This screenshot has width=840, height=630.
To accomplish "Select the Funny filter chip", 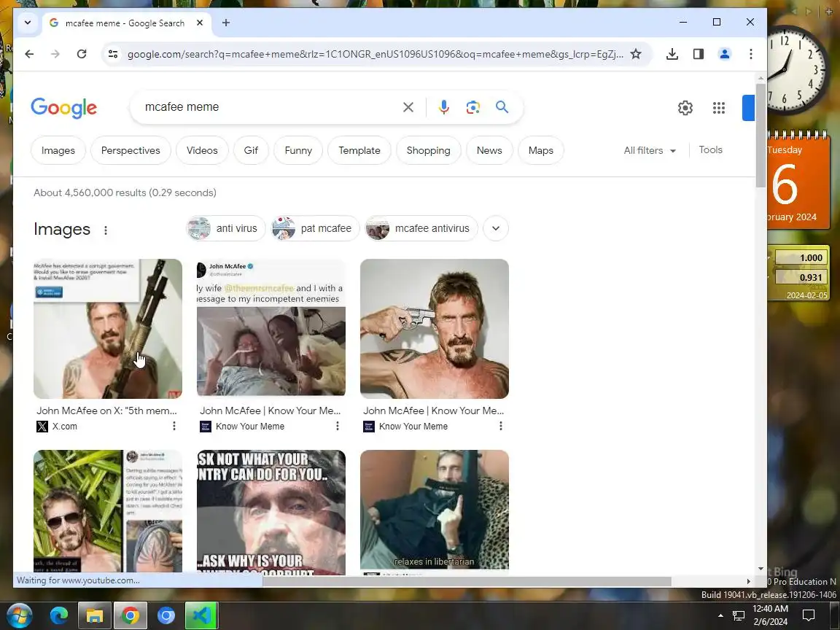I will (x=298, y=150).
